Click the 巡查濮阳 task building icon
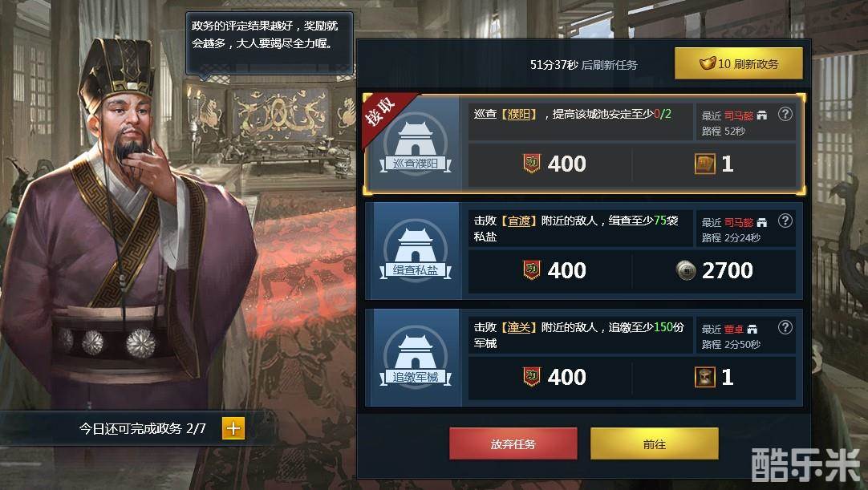Image resolution: width=868 pixels, height=490 pixels. coord(416,144)
